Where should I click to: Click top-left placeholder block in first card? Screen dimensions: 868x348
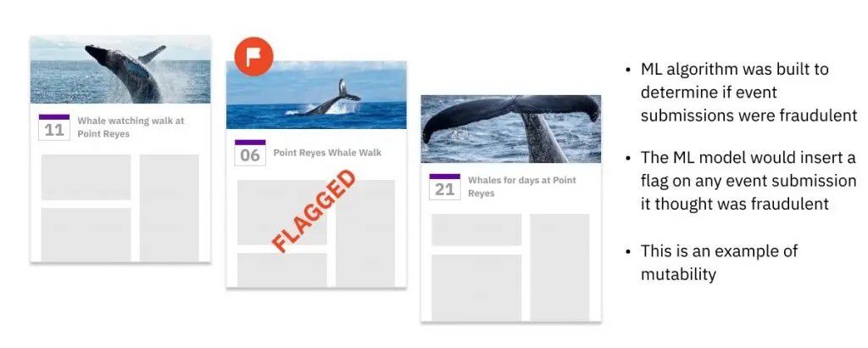tap(86, 177)
